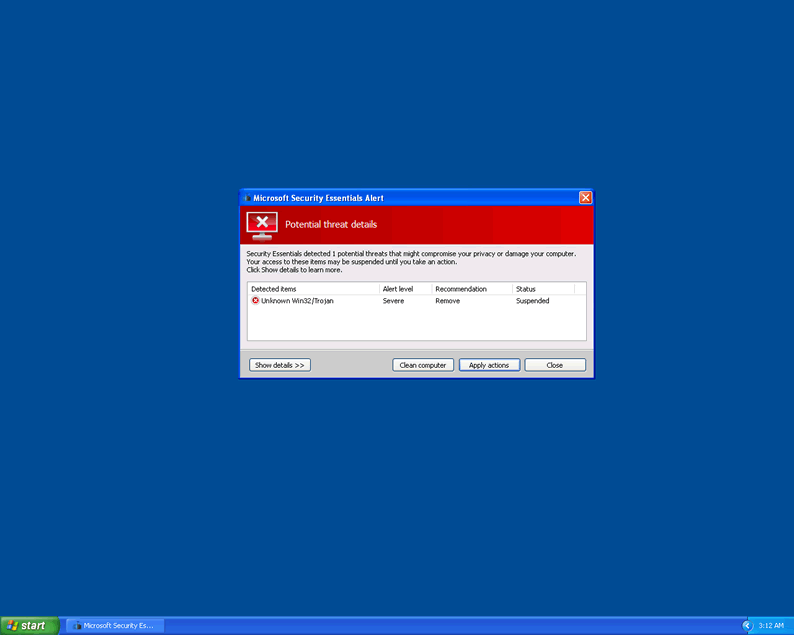Viewport: 794px width, 635px height.
Task: Click the Suspended status cell
Action: click(x=532, y=301)
